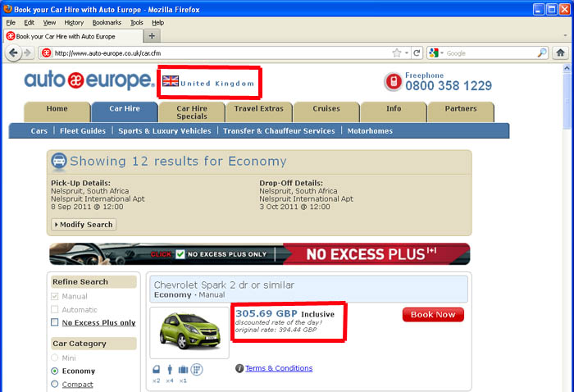Click the No Excess Plus only link text

[99, 322]
